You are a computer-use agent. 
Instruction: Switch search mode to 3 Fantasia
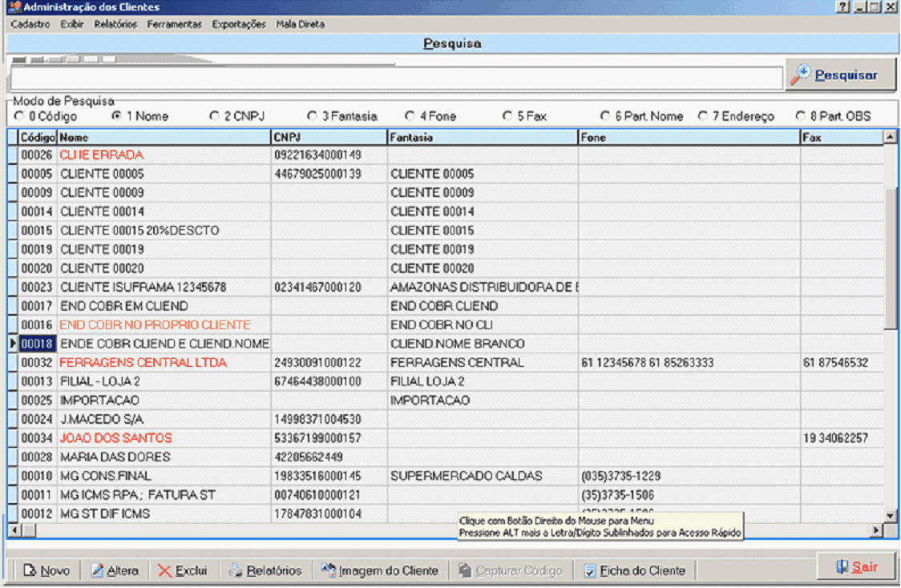(312, 116)
